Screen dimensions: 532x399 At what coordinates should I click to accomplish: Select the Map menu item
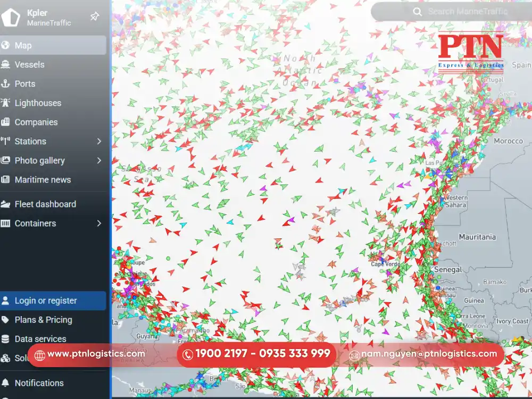24,45
